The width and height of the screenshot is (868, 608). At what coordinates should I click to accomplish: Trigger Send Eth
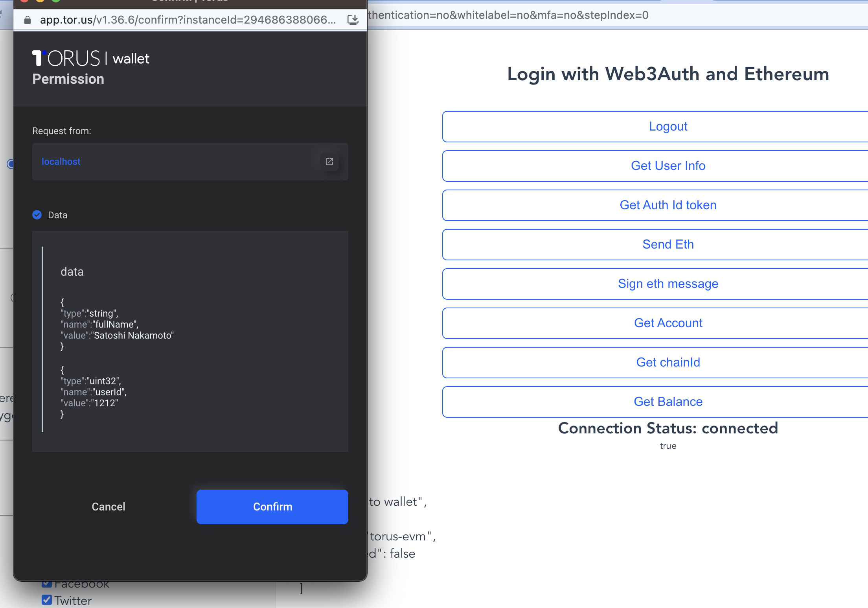(x=668, y=244)
